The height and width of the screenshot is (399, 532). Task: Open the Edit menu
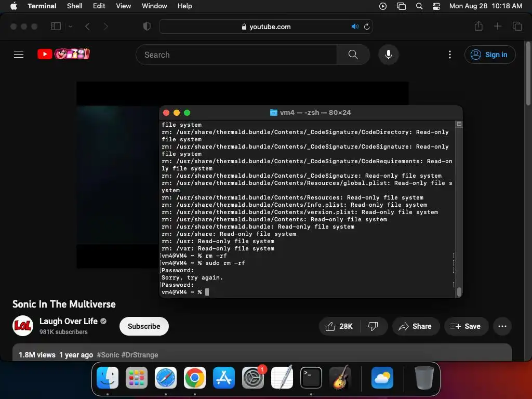tap(99, 6)
